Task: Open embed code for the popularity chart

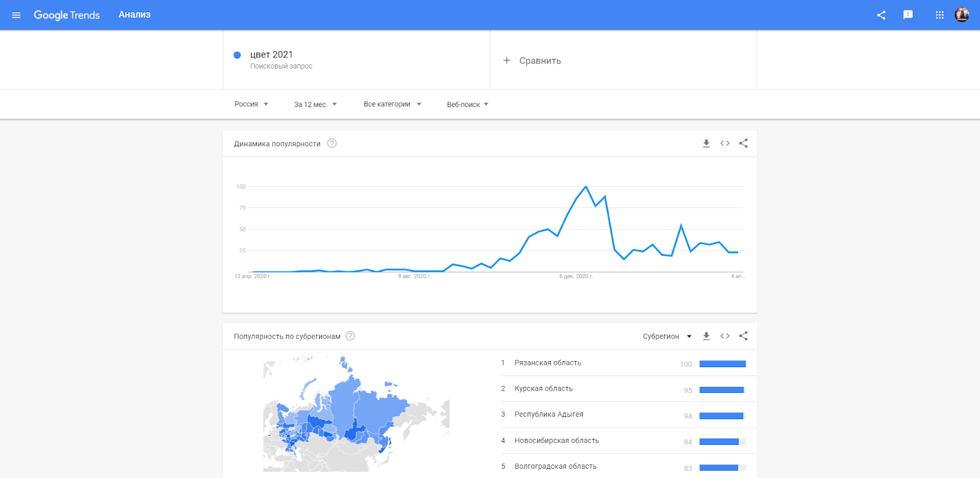Action: tap(725, 143)
